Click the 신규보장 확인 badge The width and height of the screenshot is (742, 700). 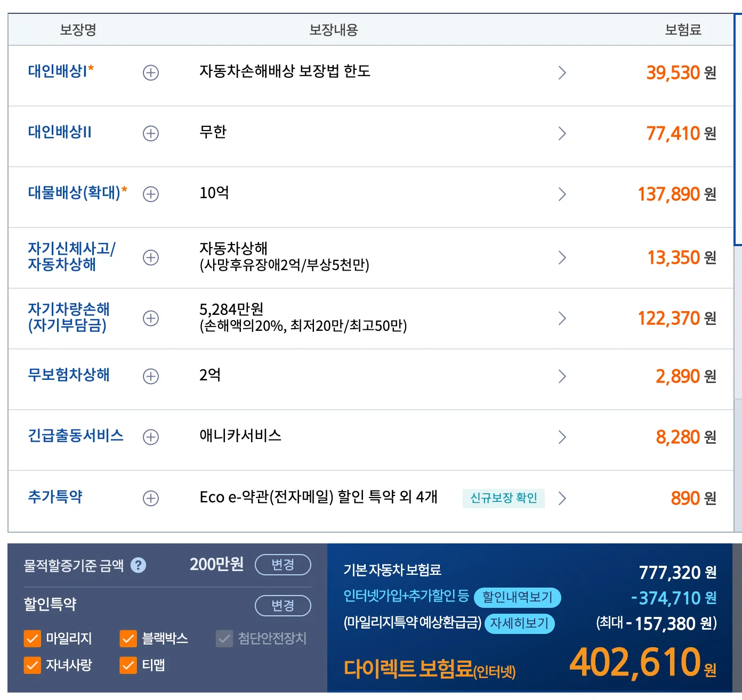pyautogui.click(x=503, y=498)
